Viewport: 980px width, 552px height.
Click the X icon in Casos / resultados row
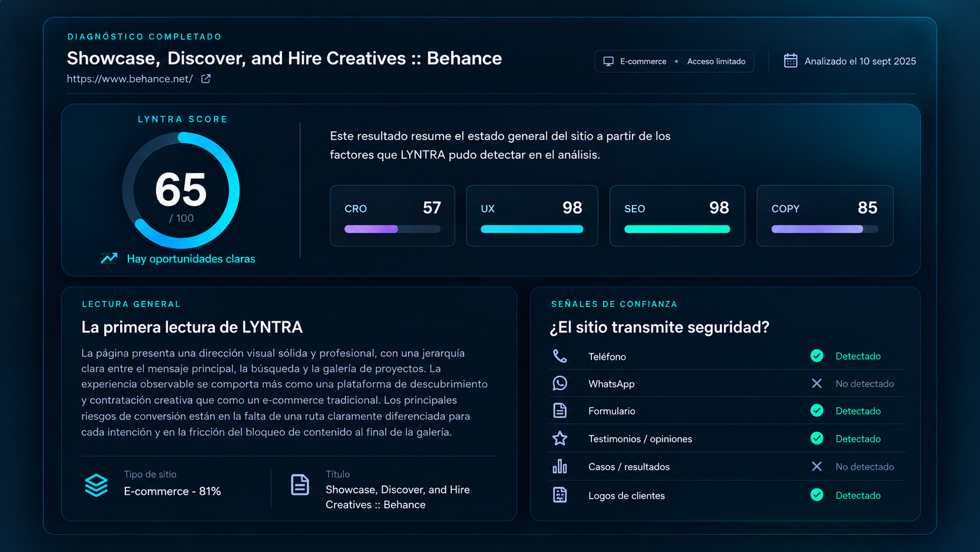click(x=816, y=466)
